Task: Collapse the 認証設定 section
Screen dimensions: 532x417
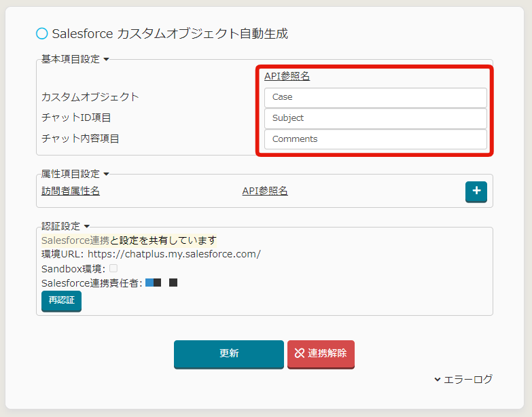Action: (65, 226)
